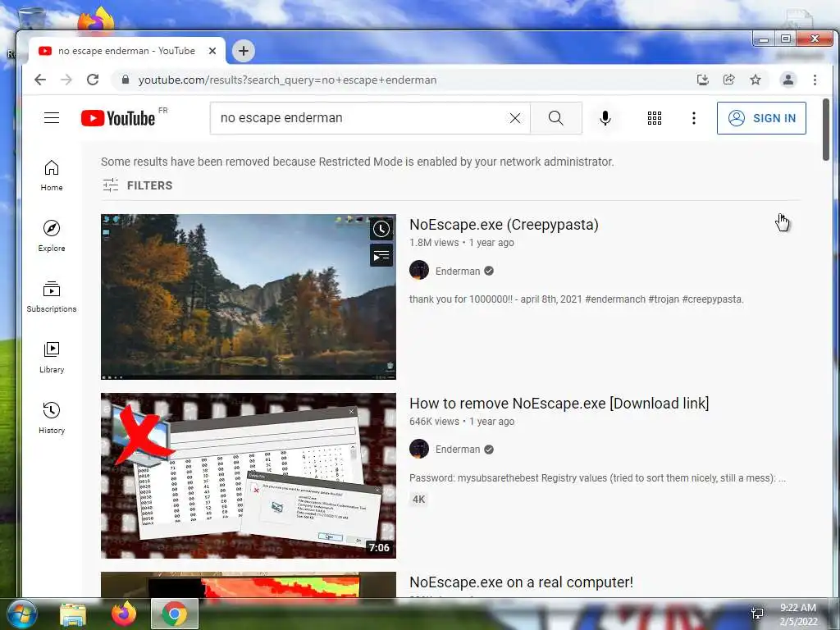Click Enderman avatar beside 'How to remove' video
840x630 pixels.
point(419,449)
